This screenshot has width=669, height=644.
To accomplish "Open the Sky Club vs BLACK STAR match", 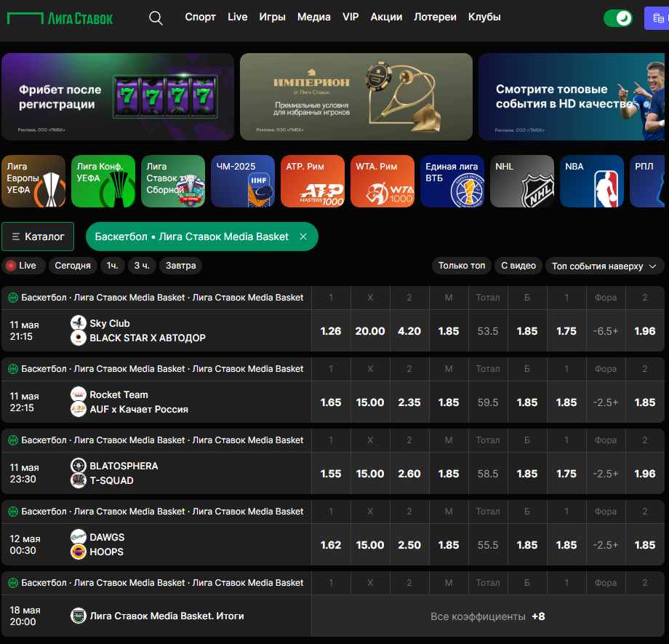I will pos(156,330).
